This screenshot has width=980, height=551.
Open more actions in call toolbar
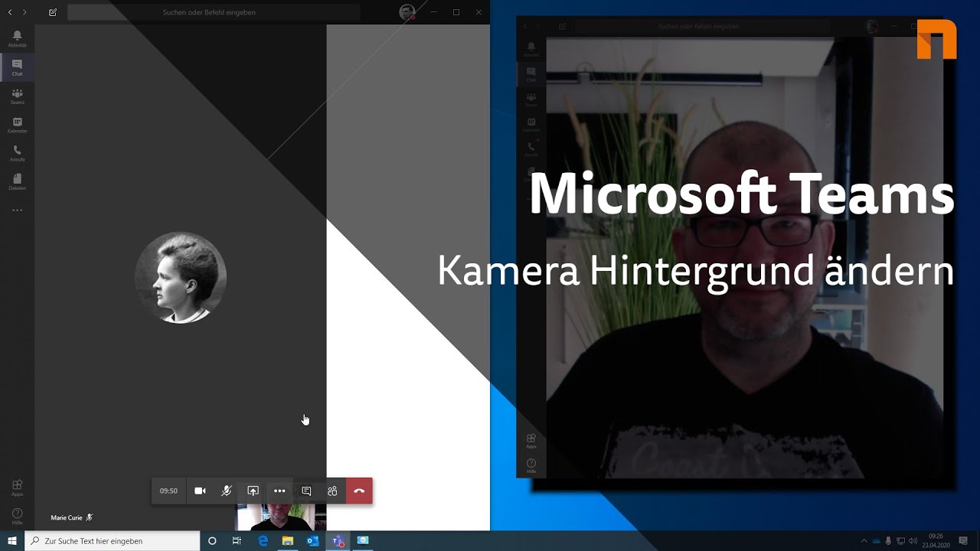[x=279, y=491]
